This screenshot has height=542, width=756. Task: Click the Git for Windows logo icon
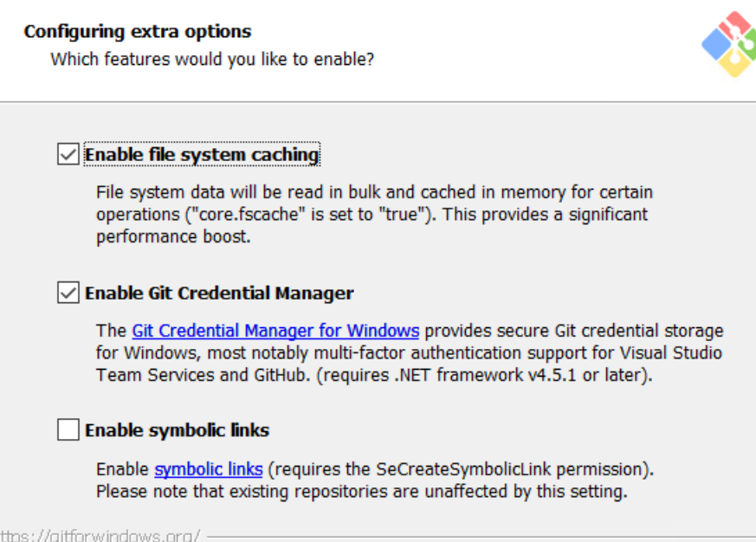coord(727,45)
